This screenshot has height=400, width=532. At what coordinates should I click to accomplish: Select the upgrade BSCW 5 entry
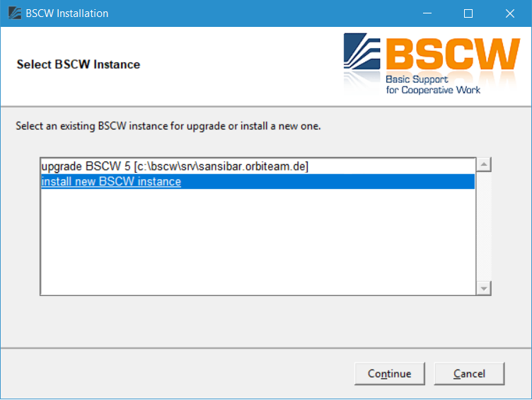(x=175, y=166)
